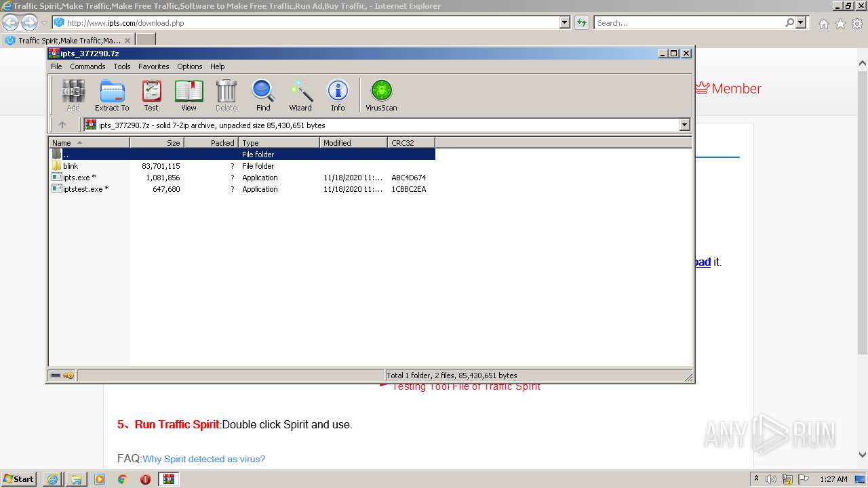The width and height of the screenshot is (868, 488).
Task: Click the volume icon in system tray
Action: coord(771,479)
